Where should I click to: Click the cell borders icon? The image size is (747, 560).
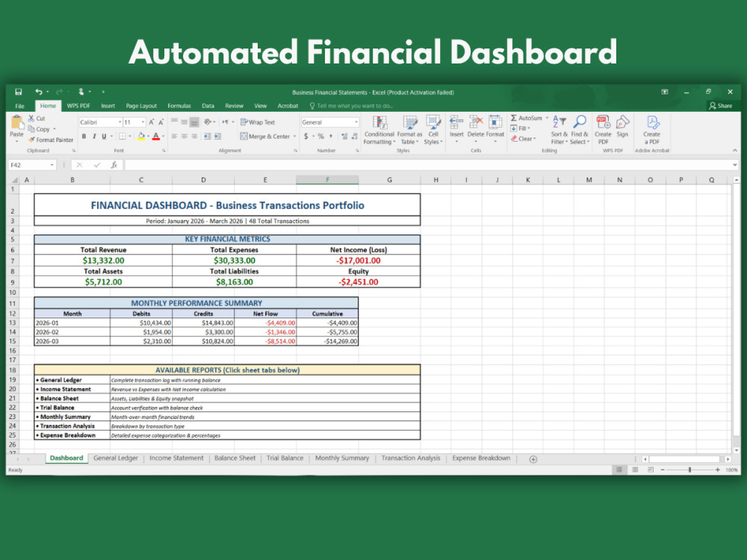tap(123, 137)
